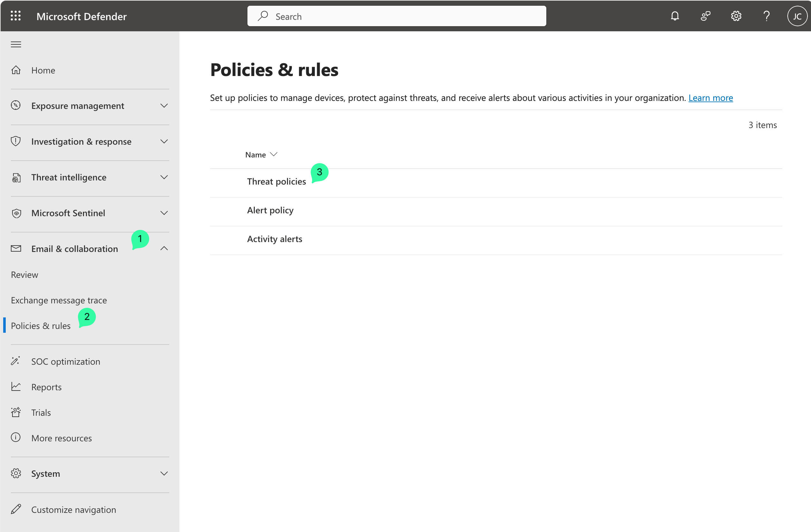
Task: Open the community feedback people icon
Action: (705, 16)
